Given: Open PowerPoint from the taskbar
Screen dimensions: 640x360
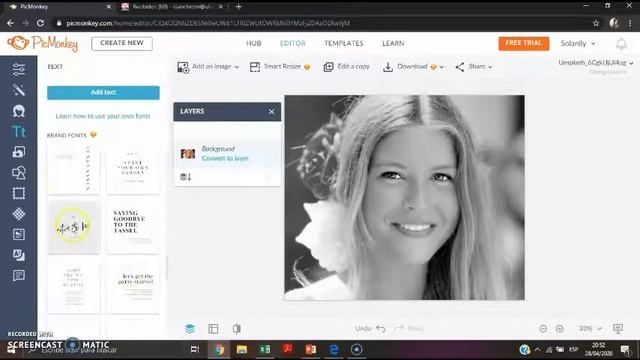Looking at the screenshot, I should click(311, 349).
